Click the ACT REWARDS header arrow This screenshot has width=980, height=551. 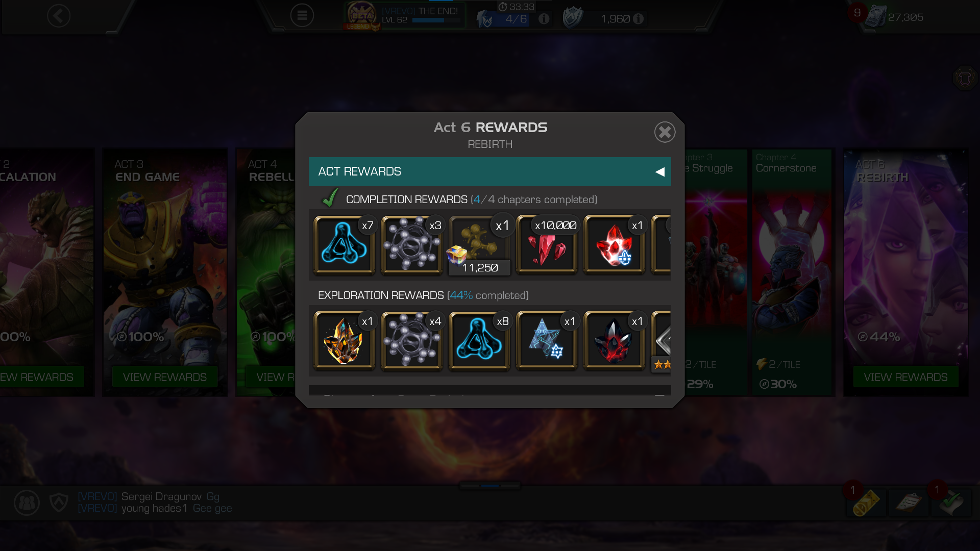click(659, 172)
